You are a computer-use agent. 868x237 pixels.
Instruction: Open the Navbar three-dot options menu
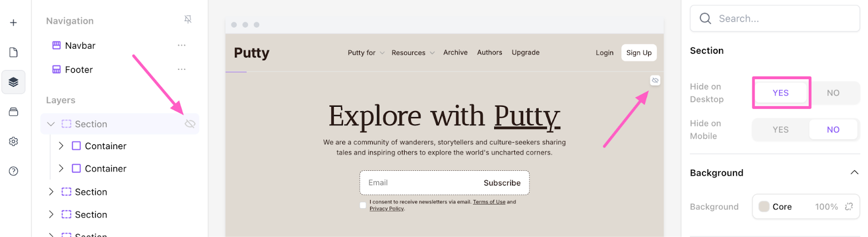click(x=182, y=46)
